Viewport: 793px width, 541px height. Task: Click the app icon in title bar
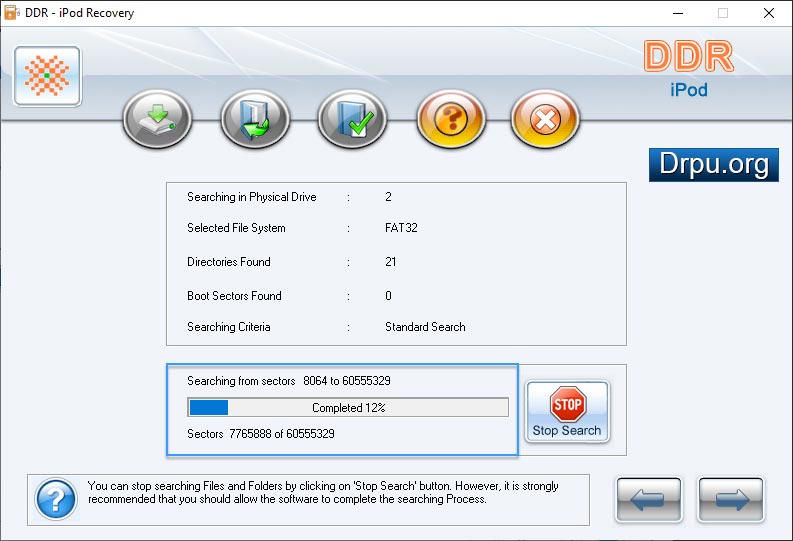click(11, 13)
